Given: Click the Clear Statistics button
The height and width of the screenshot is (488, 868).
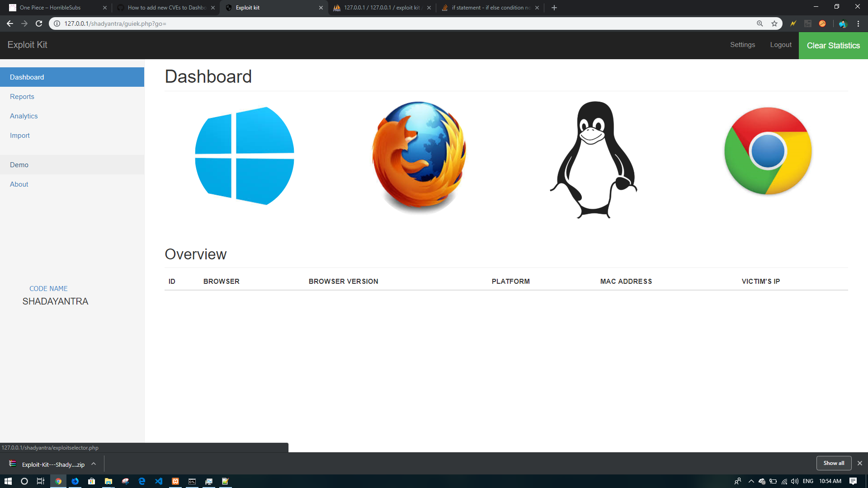Looking at the screenshot, I should pyautogui.click(x=833, y=46).
